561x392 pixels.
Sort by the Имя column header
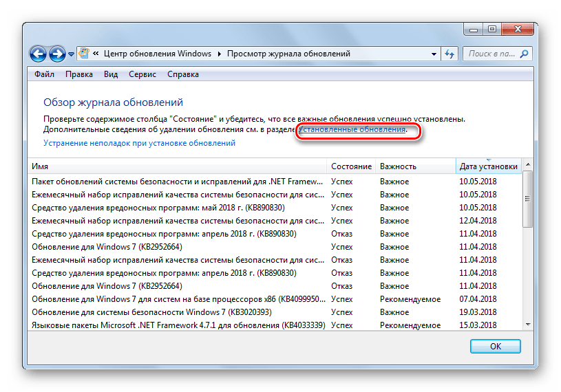tap(177, 166)
